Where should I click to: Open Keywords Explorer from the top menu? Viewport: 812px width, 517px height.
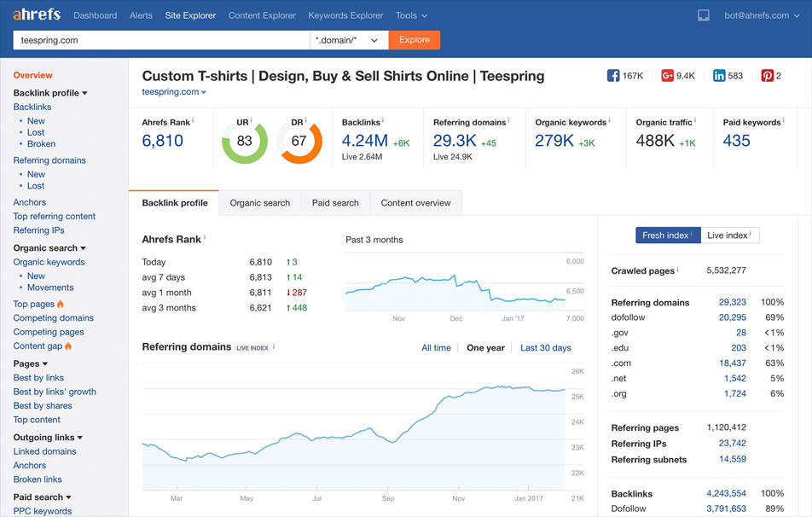click(345, 15)
